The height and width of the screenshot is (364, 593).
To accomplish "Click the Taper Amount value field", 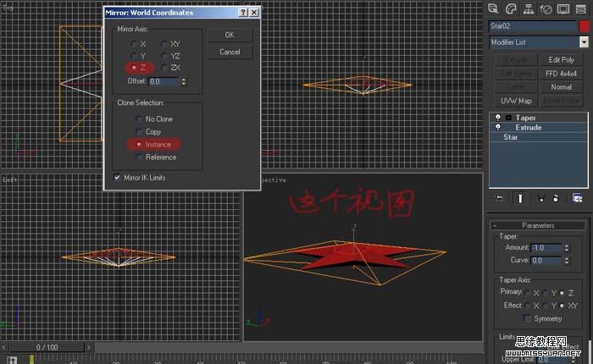I will click(547, 248).
